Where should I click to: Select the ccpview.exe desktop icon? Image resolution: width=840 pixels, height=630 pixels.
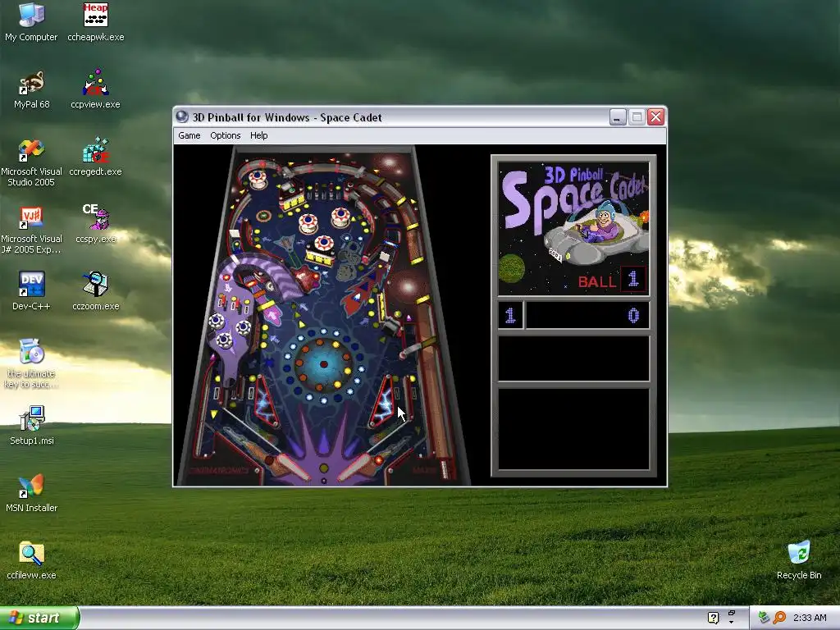point(95,89)
